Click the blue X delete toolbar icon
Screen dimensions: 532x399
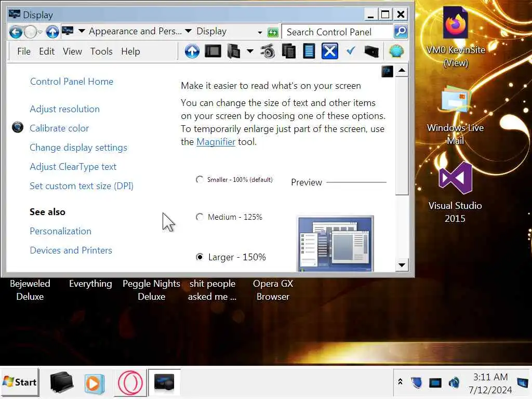329,51
